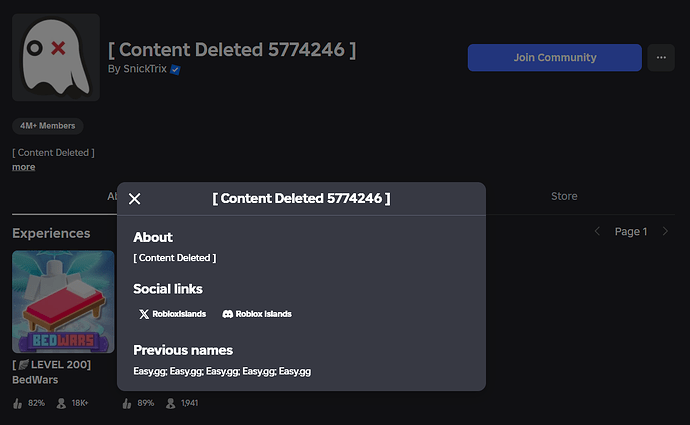The image size is (690, 425).
Task: Click the Join Community button
Action: click(554, 58)
